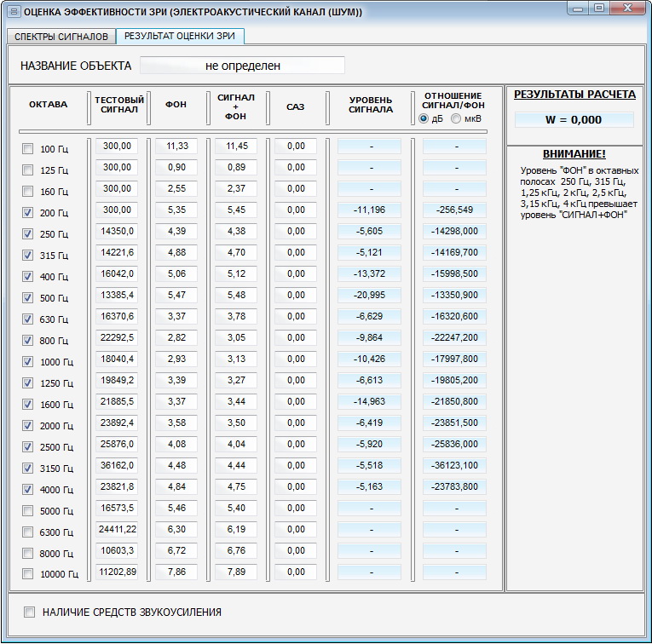Click the application icon in title bar
This screenshot has height=644, width=652.
pyautogui.click(x=13, y=12)
